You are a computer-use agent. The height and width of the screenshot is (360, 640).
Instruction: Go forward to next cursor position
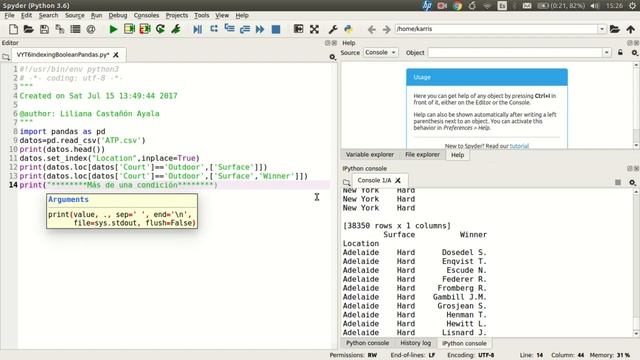[x=386, y=29]
